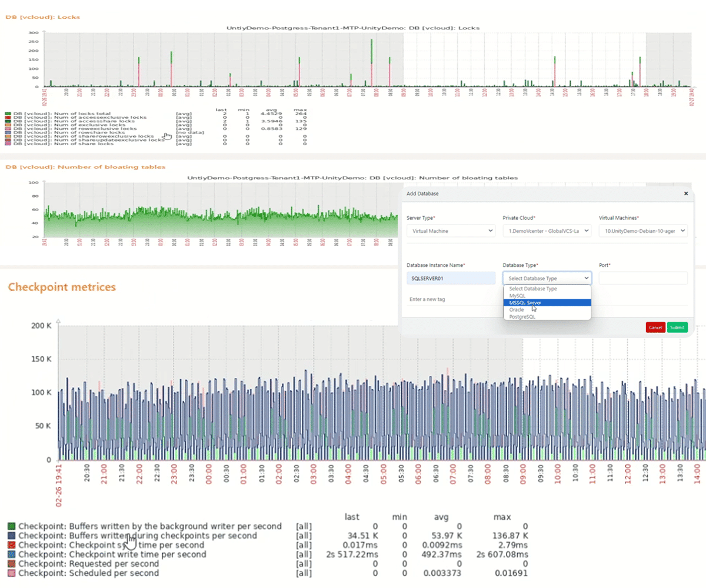Click the light green legend icon for 'Checkpoint: Scheduled per second'
Viewport: 706px width, 588px height.
(12, 573)
